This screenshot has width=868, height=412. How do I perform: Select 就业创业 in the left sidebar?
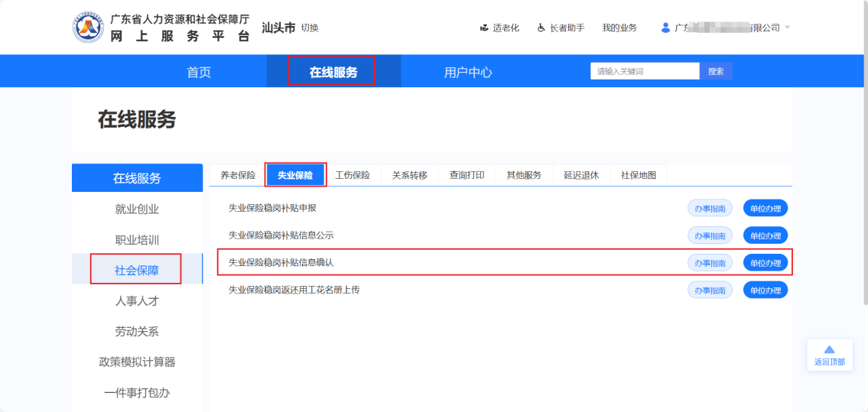click(x=137, y=209)
